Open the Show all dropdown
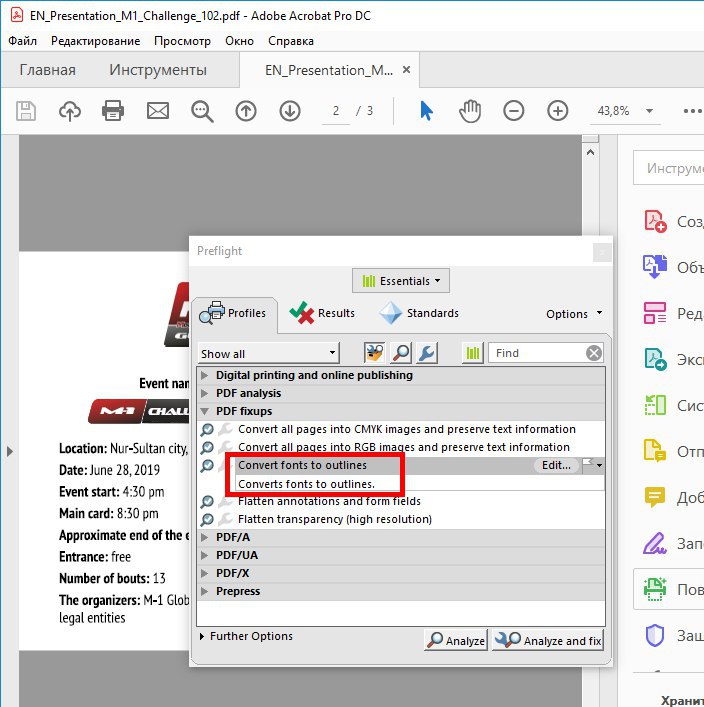 (269, 353)
